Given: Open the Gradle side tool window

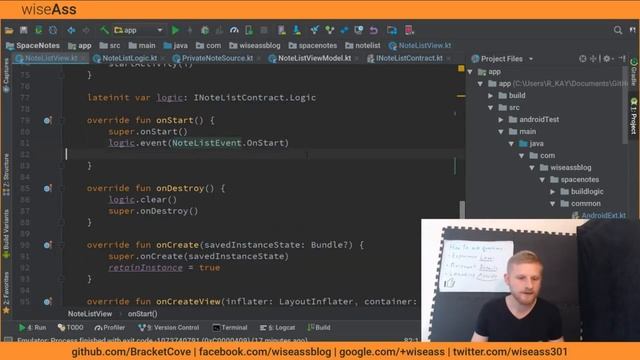Looking at the screenshot, I should 634,72.
